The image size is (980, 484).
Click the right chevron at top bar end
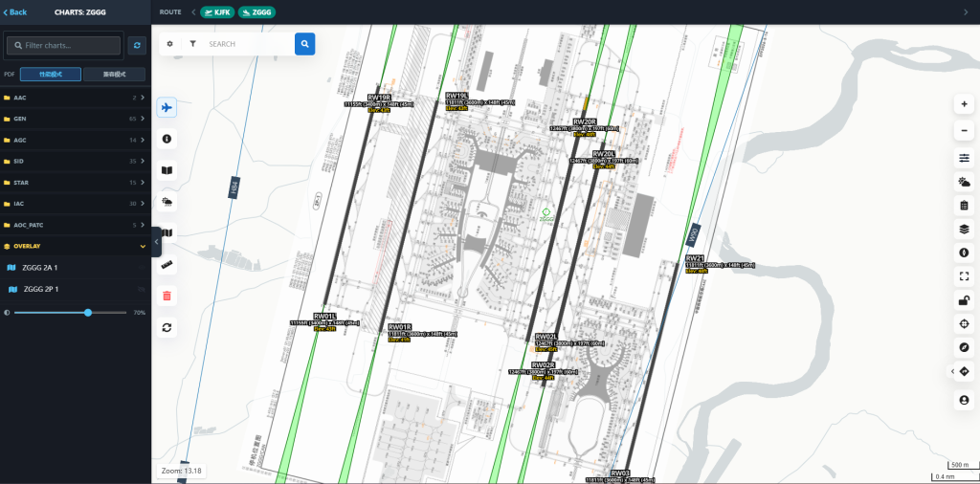[x=967, y=11]
